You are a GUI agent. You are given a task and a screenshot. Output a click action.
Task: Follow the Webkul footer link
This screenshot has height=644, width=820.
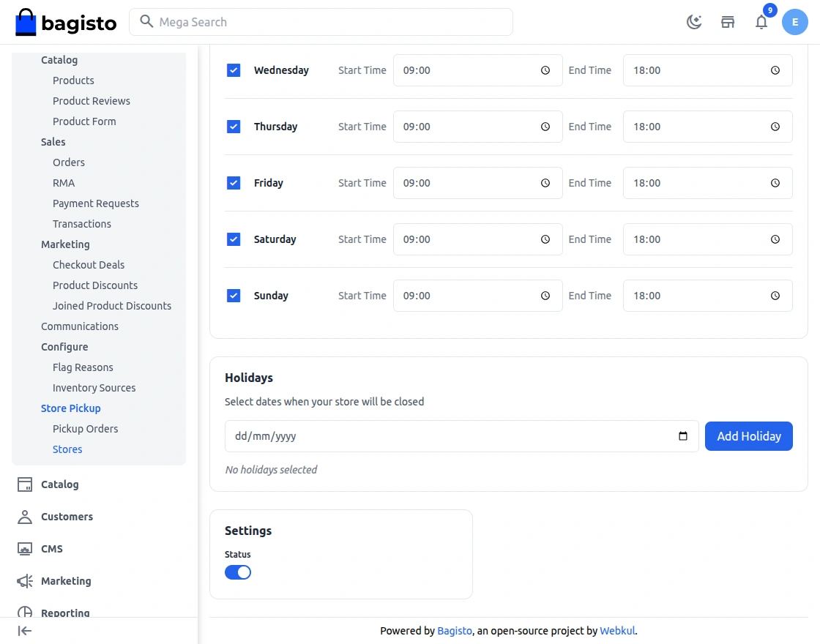click(x=617, y=631)
